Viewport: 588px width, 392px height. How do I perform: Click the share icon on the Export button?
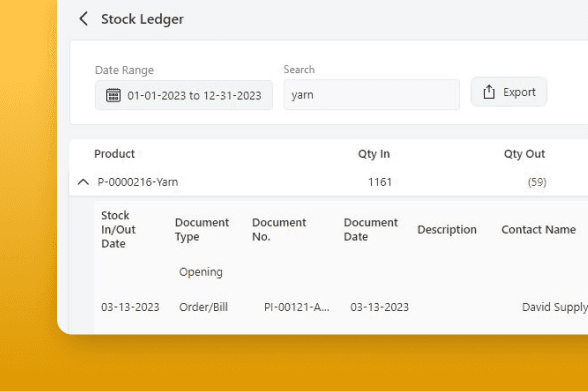pos(489,92)
